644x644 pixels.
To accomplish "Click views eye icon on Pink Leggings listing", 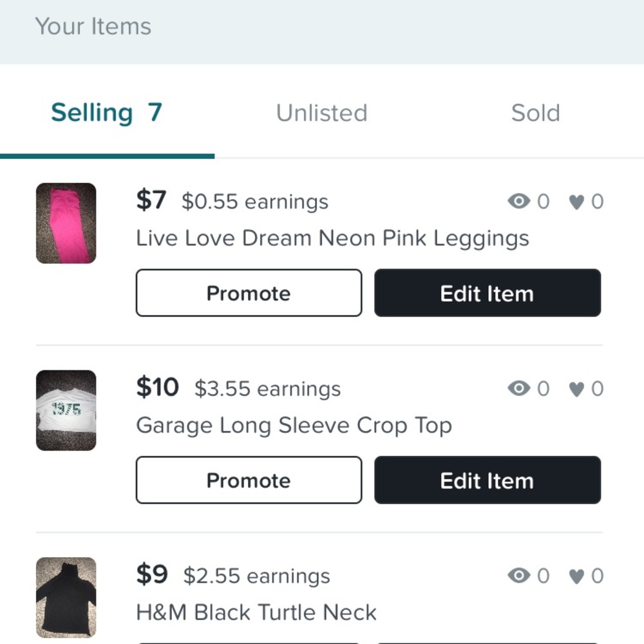I will pos(518,202).
